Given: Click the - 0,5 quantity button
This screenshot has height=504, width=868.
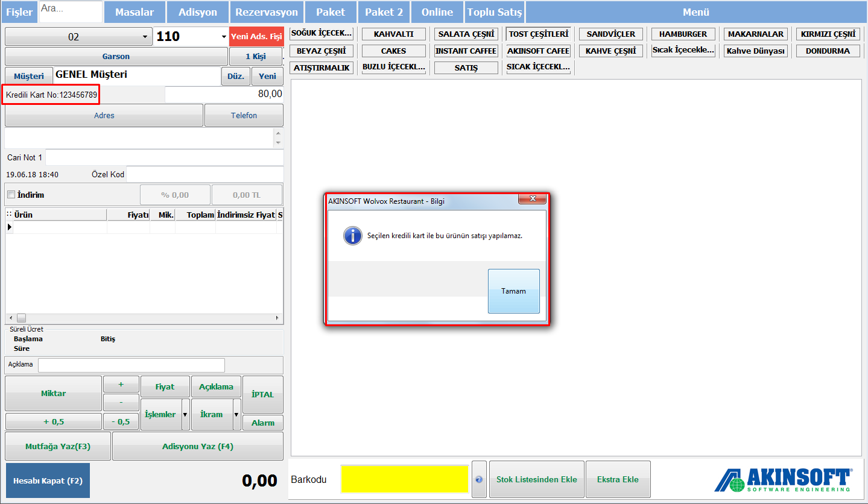Looking at the screenshot, I should (121, 421).
